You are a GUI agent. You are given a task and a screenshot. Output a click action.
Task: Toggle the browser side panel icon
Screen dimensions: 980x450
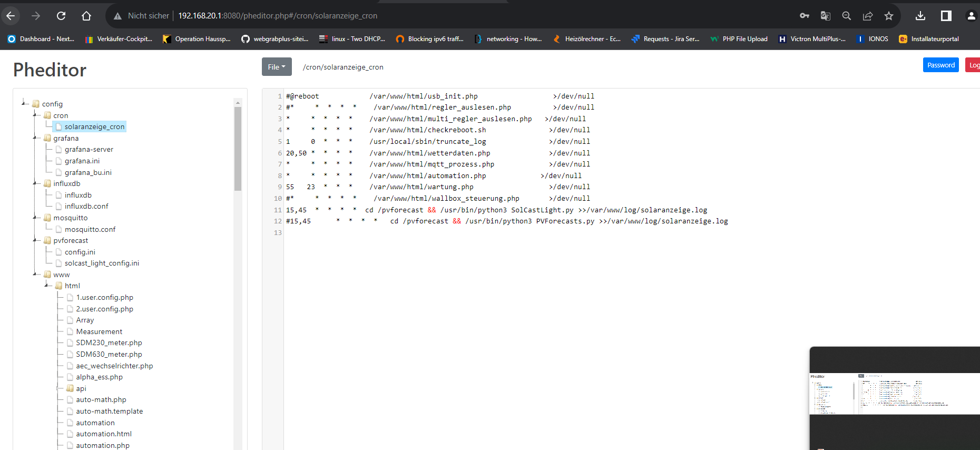pos(946,16)
